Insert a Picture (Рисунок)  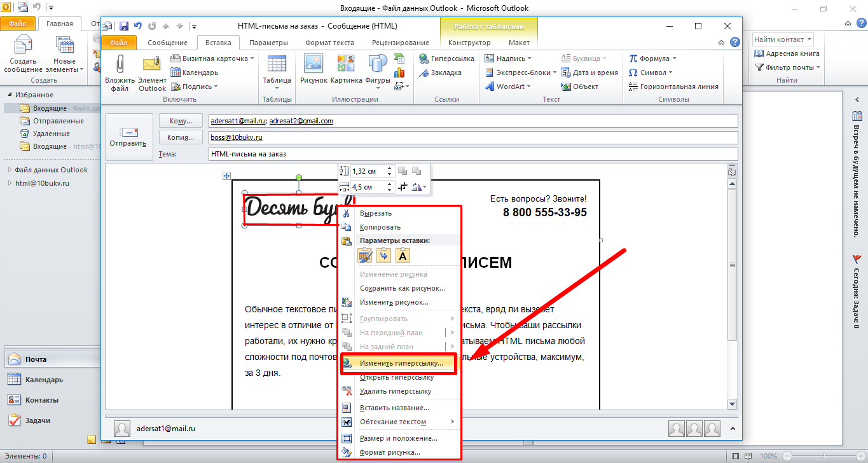click(314, 69)
